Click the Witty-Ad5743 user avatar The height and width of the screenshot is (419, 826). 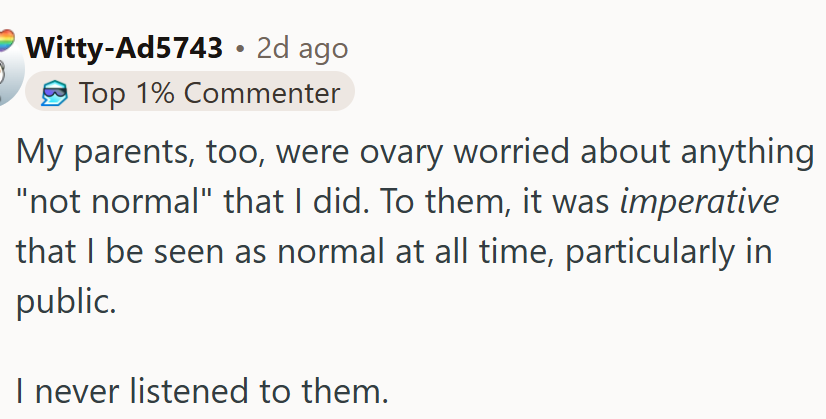(8, 72)
